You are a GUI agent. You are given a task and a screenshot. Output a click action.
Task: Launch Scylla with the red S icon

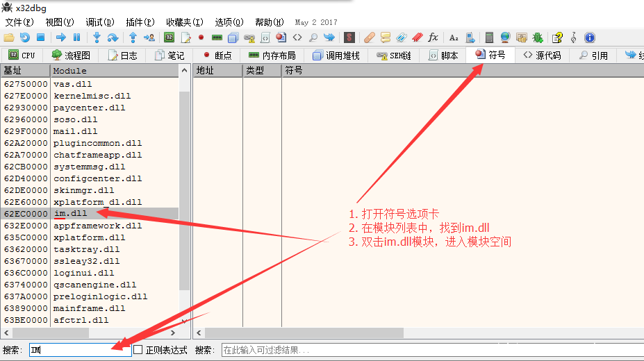pyautogui.click(x=349, y=37)
